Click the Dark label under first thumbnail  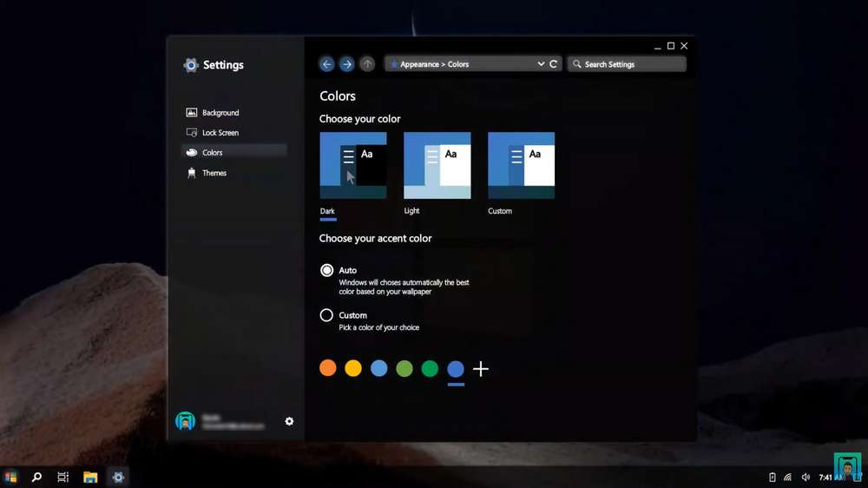(x=327, y=211)
